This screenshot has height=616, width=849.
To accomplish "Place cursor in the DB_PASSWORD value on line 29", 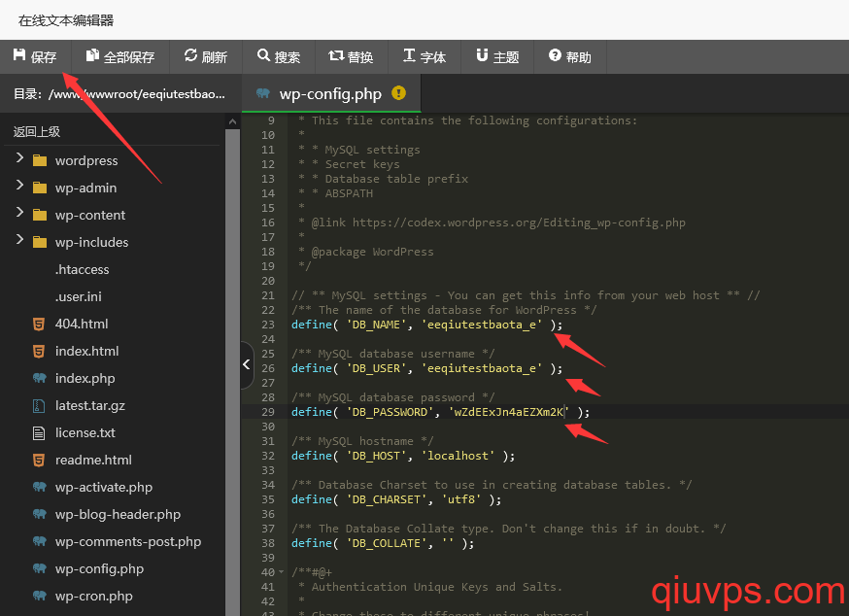I will (x=508, y=412).
